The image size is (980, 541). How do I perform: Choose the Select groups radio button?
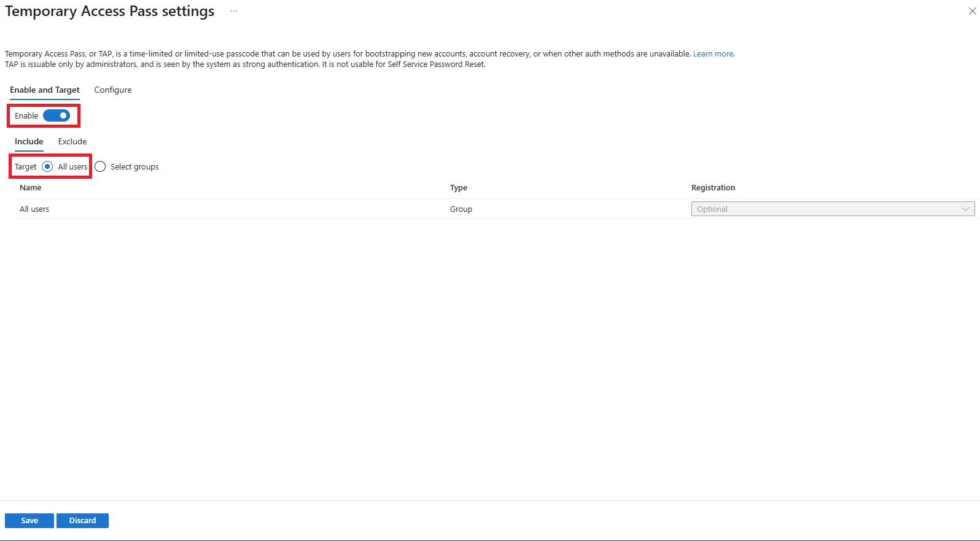pyautogui.click(x=101, y=167)
